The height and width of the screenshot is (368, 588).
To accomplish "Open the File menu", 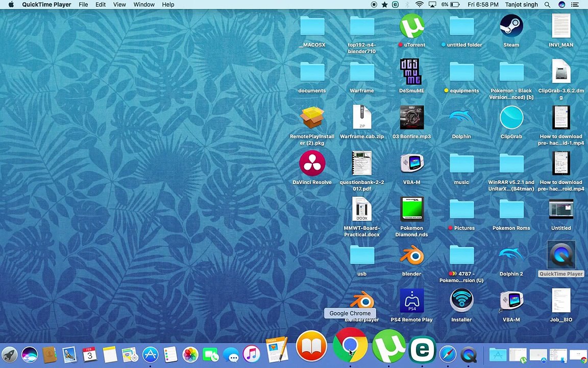I will pyautogui.click(x=83, y=5).
